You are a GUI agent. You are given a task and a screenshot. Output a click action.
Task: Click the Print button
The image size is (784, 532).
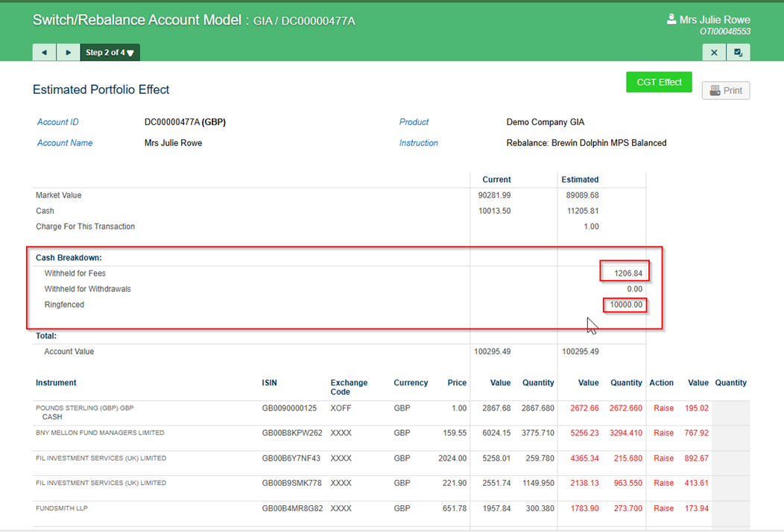(725, 90)
